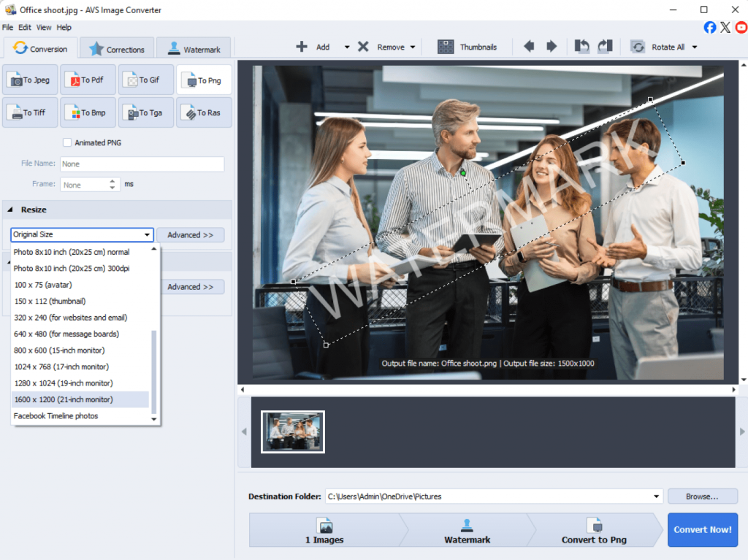
Task: Click the Convert Now! button
Action: tap(702, 529)
